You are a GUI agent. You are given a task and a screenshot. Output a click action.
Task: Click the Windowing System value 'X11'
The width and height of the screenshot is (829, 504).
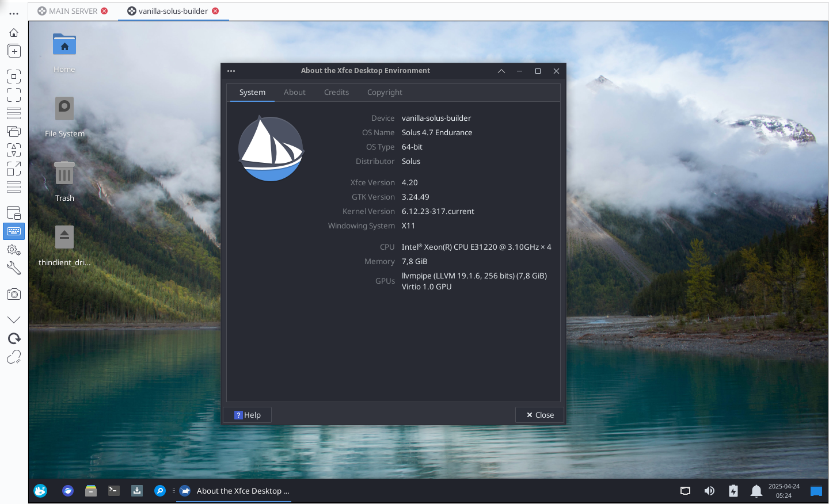point(408,226)
